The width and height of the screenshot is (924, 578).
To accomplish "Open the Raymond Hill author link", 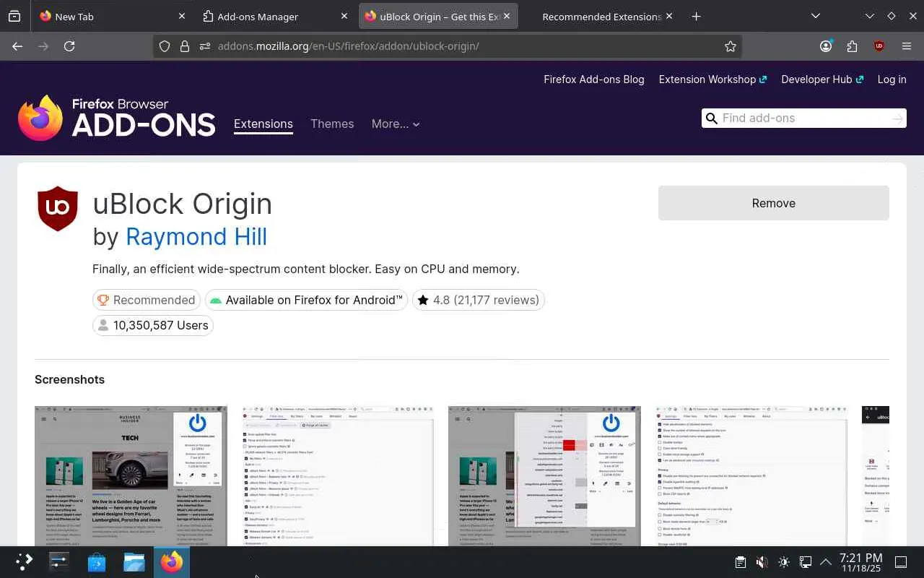I will point(196,237).
